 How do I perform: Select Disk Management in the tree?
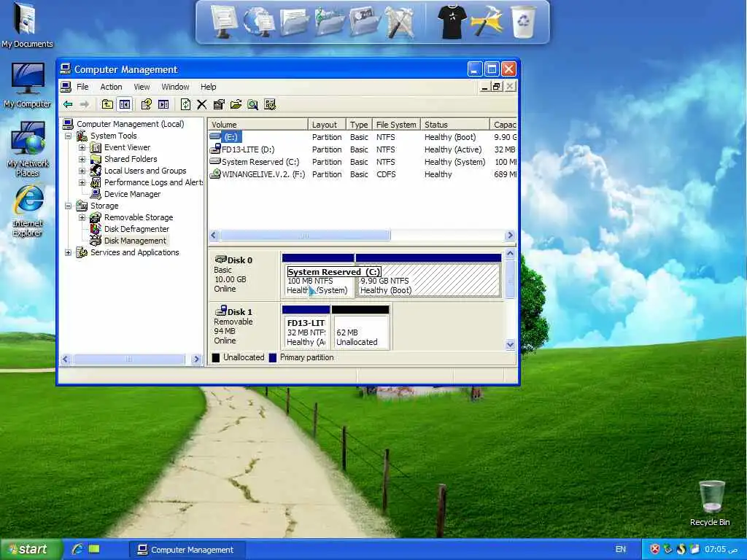tap(135, 241)
